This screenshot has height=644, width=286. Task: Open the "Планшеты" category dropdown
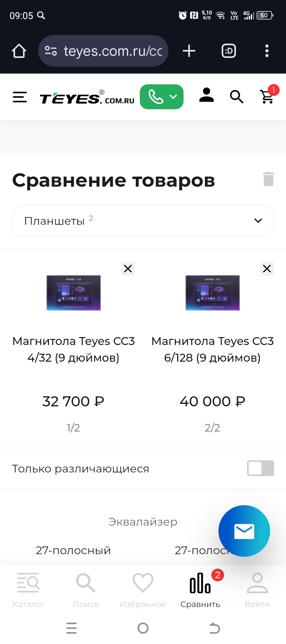pos(143,221)
